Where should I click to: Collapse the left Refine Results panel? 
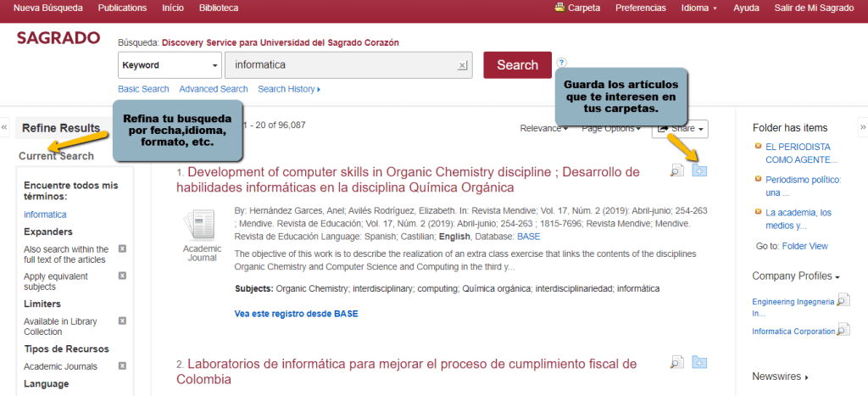(4, 128)
